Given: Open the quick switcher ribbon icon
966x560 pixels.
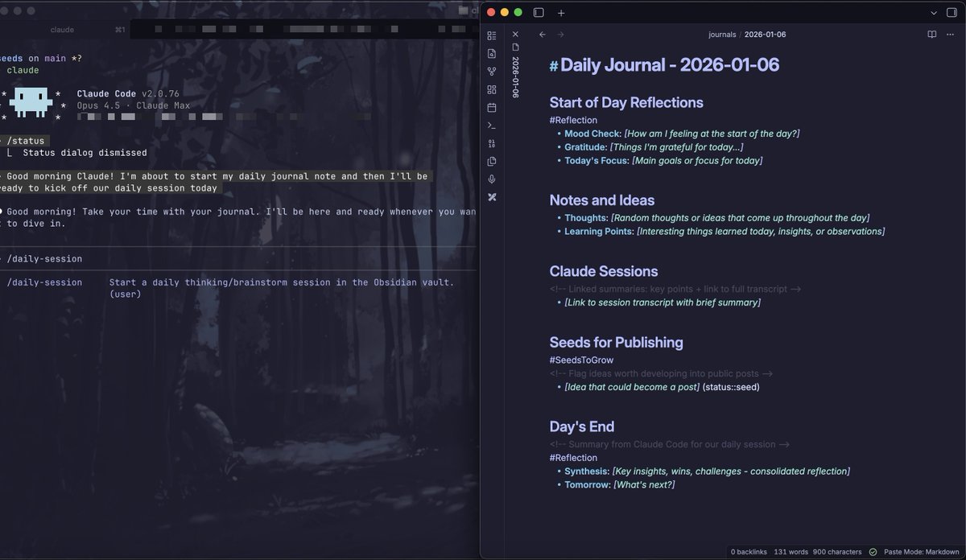Looking at the screenshot, I should point(492,53).
